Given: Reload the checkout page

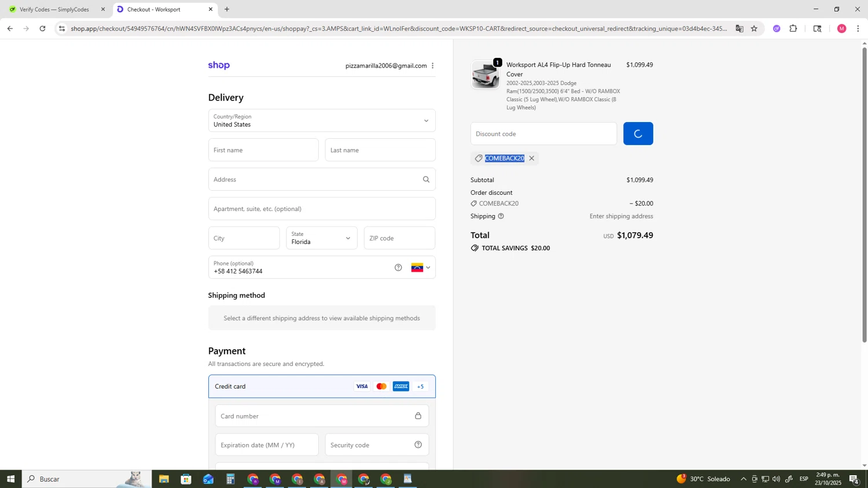Looking at the screenshot, I should coord(43,28).
